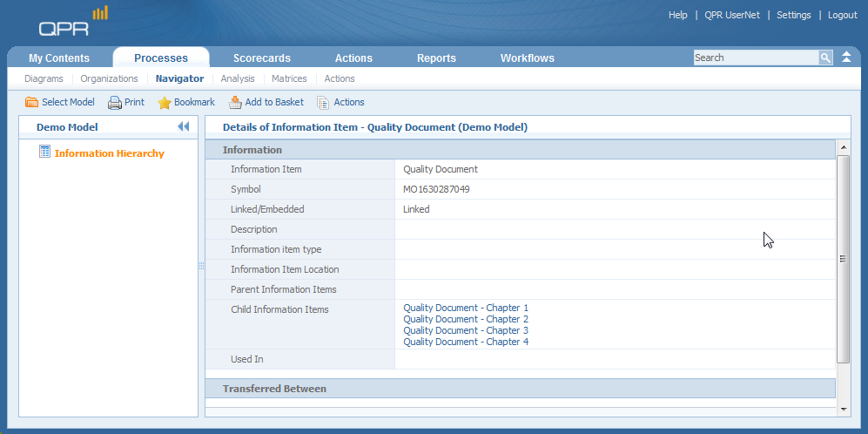Open the Workflows tab
Screen dimensions: 868x434
point(527,58)
